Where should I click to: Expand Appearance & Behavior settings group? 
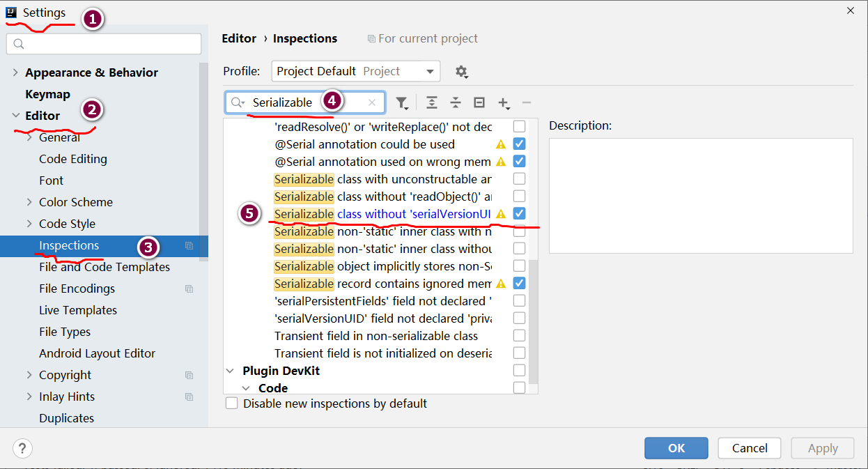pyautogui.click(x=15, y=72)
